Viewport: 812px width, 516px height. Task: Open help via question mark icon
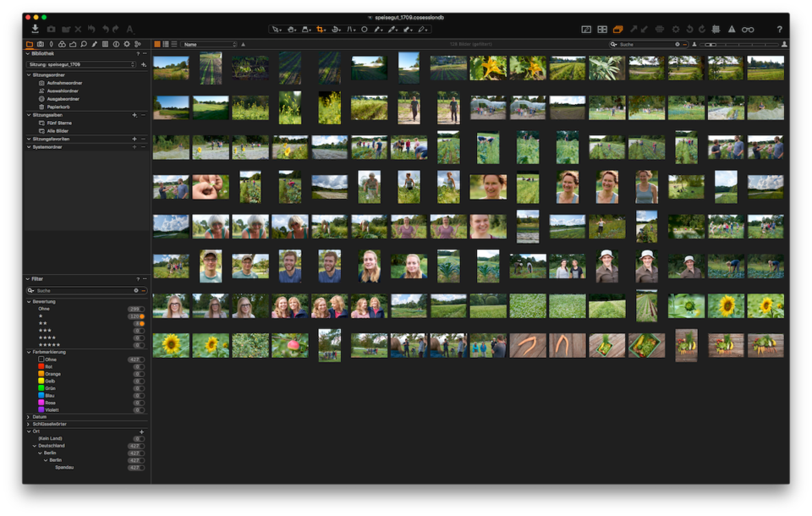pos(779,30)
